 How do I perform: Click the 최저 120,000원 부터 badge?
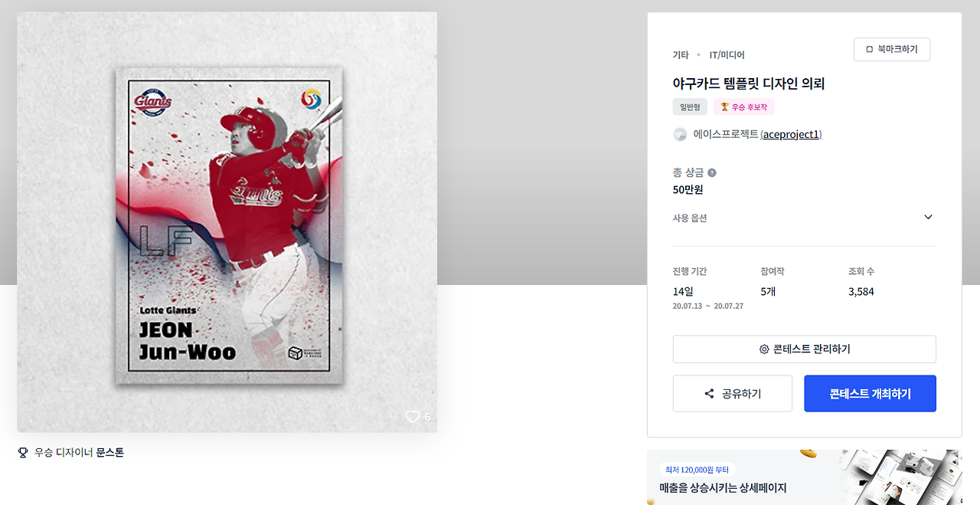(x=697, y=470)
